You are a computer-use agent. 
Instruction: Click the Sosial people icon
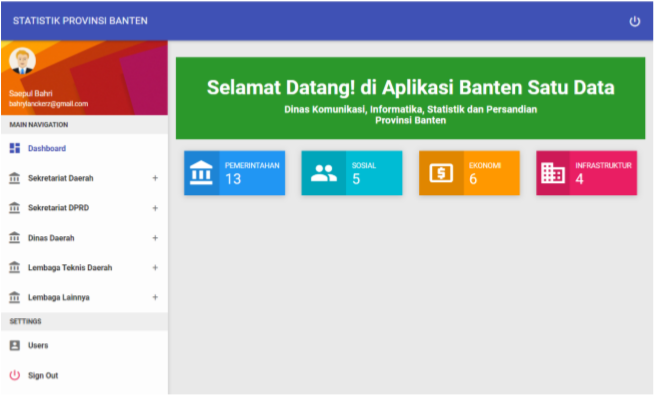coord(323,173)
